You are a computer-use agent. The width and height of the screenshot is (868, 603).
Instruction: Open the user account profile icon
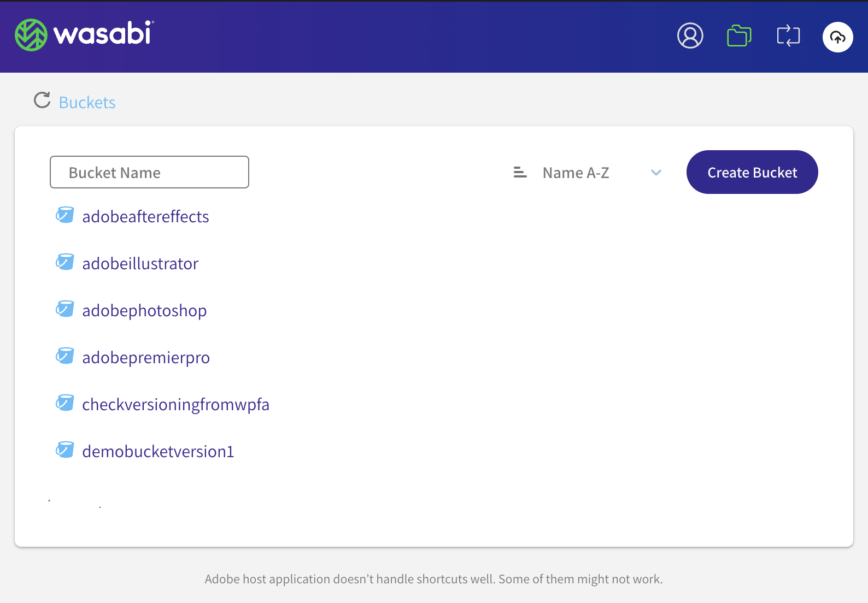690,36
